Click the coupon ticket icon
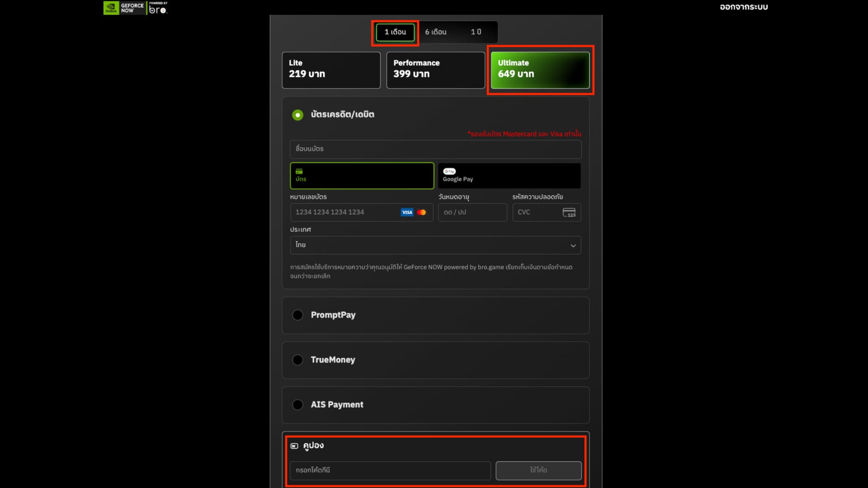 pyautogui.click(x=295, y=446)
